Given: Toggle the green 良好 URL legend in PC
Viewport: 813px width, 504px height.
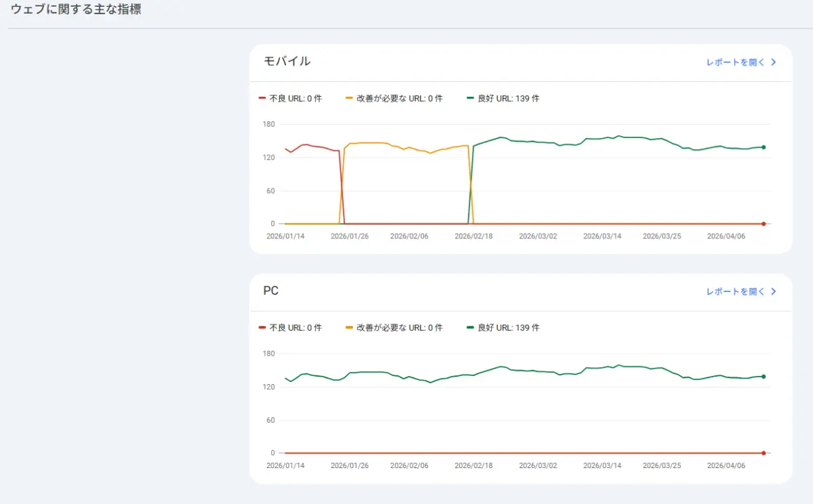Looking at the screenshot, I should coord(503,328).
